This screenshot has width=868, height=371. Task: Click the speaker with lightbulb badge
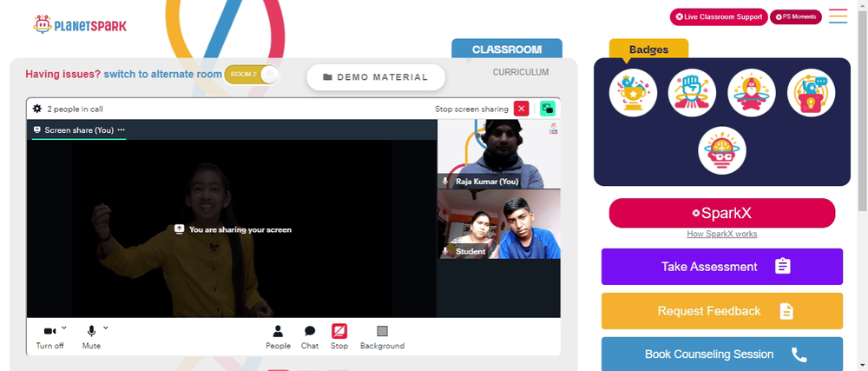(x=811, y=92)
